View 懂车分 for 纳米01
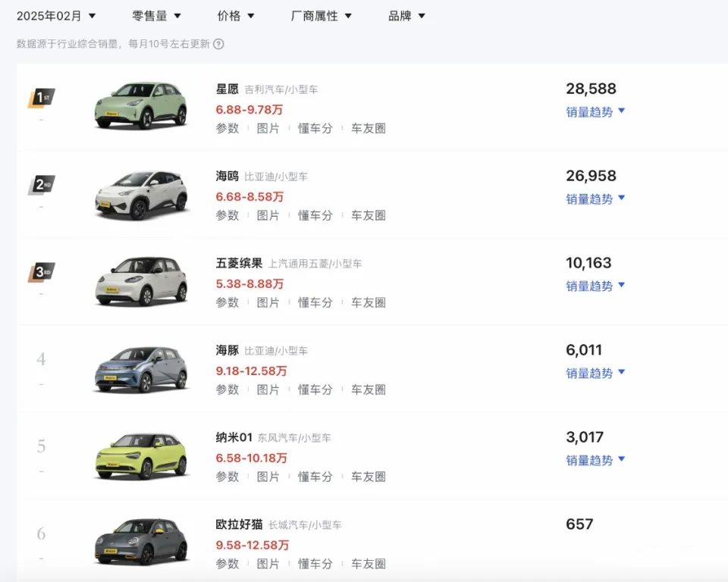 (315, 477)
